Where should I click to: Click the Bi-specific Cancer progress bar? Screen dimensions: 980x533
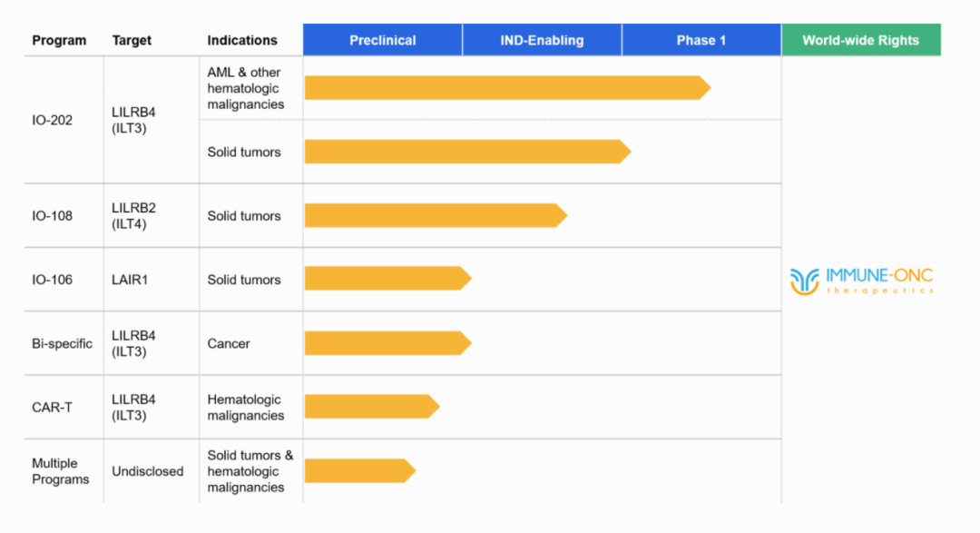point(388,343)
